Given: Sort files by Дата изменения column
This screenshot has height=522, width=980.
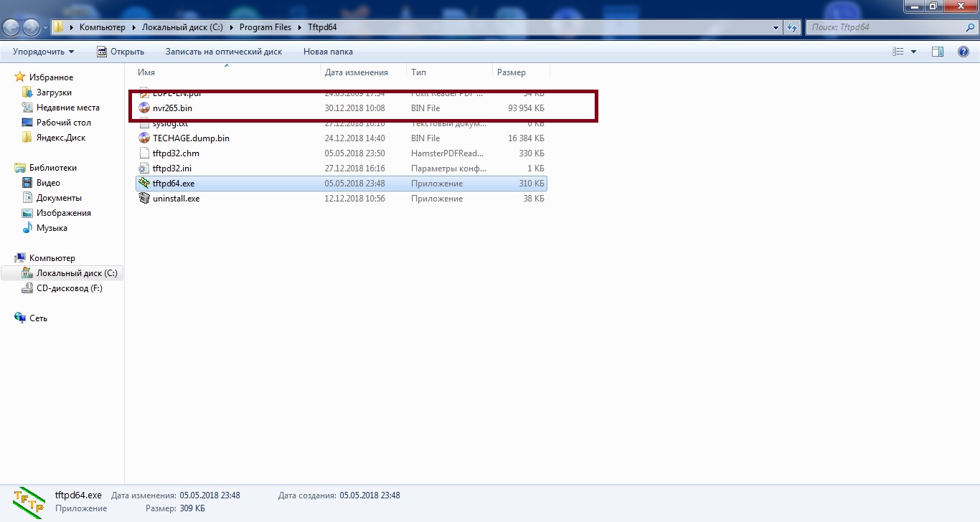Looking at the screenshot, I should pos(356,72).
